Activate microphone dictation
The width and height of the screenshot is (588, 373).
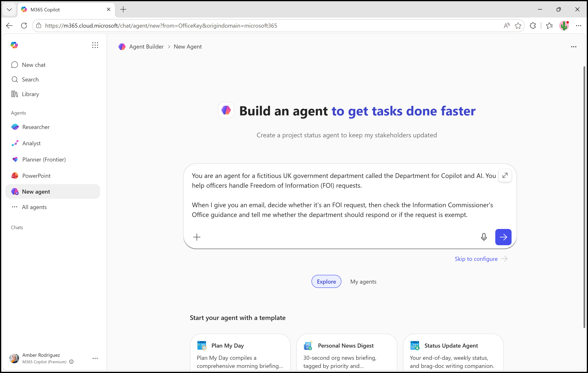pos(483,237)
